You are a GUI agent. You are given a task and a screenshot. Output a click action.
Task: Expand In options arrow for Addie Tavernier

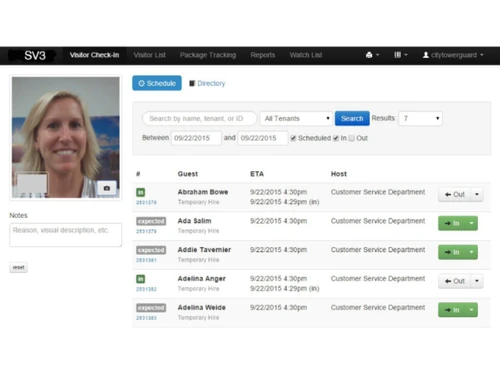pos(471,252)
